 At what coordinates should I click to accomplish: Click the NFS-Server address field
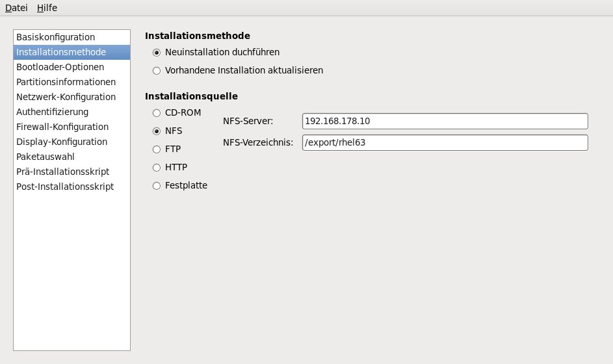pyautogui.click(x=445, y=121)
